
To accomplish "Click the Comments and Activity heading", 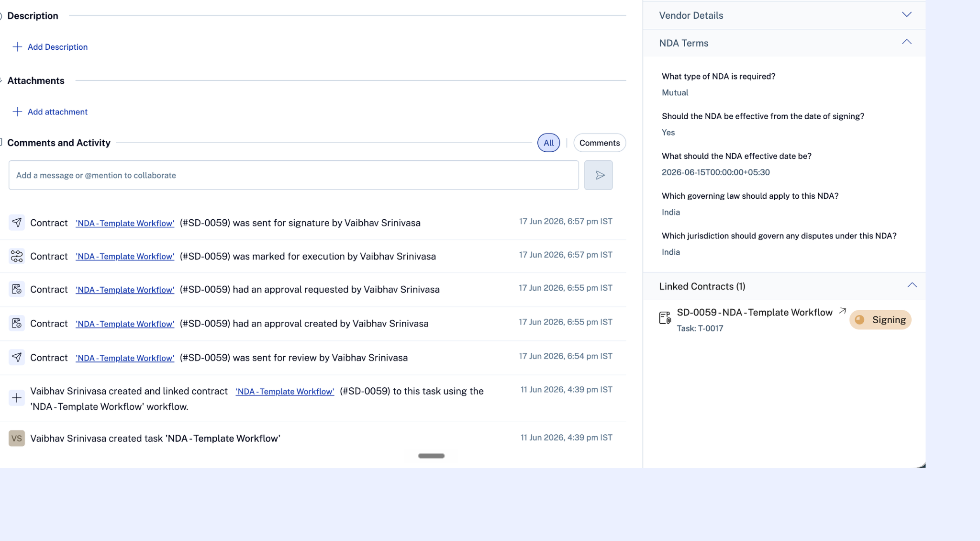I will [x=59, y=143].
